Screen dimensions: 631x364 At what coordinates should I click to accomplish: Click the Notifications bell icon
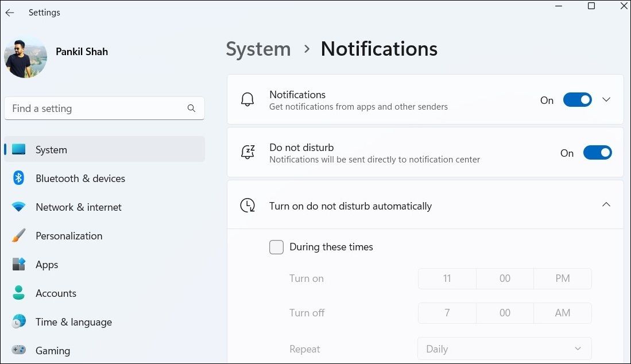pyautogui.click(x=247, y=99)
